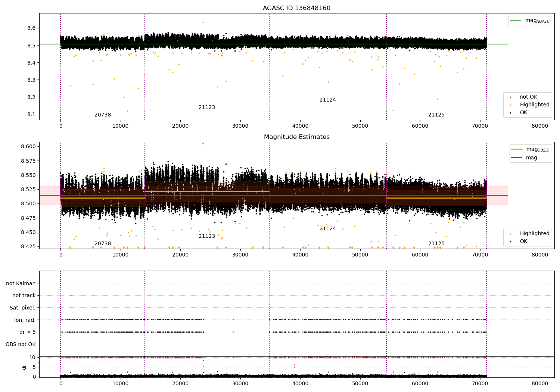Click obsid label 20738 in top plot
This screenshot has height=392, width=560.
click(x=103, y=115)
